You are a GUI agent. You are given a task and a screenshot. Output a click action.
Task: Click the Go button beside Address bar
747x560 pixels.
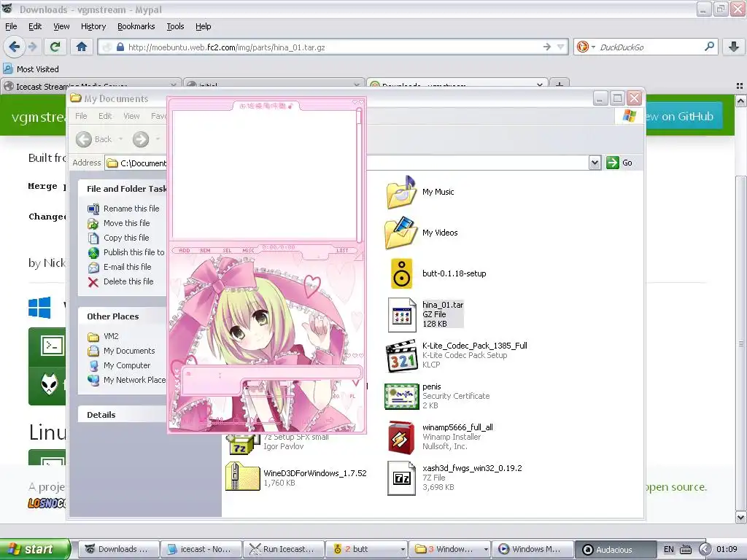[619, 163]
